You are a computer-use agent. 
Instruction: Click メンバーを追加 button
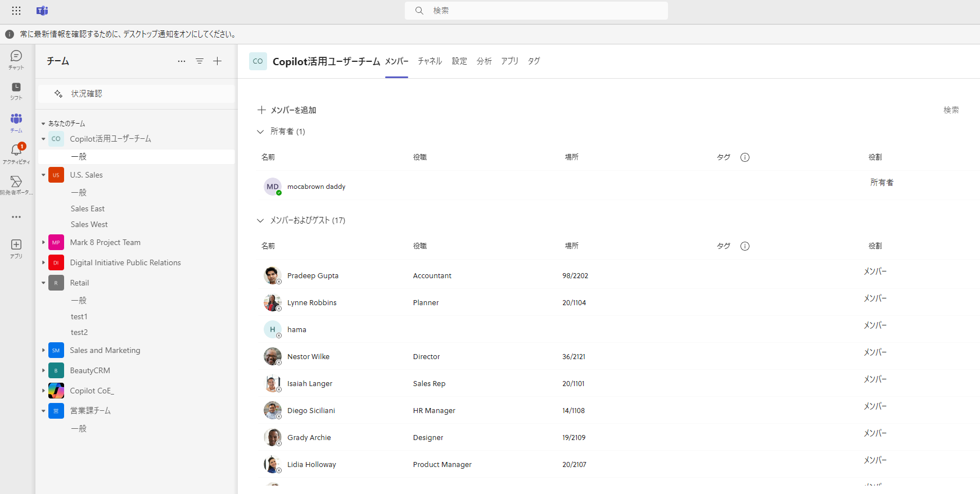(x=287, y=110)
